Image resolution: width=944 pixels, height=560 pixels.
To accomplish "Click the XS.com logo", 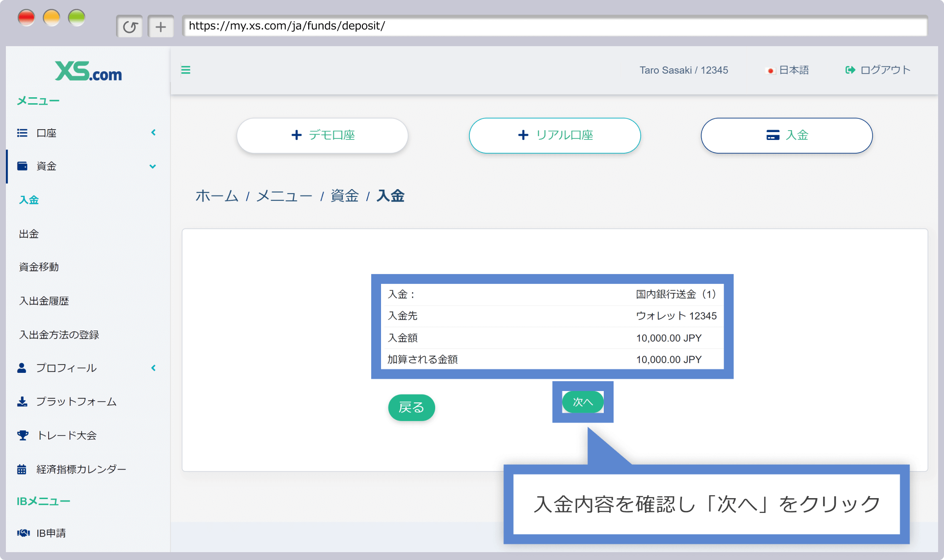I will click(x=88, y=72).
